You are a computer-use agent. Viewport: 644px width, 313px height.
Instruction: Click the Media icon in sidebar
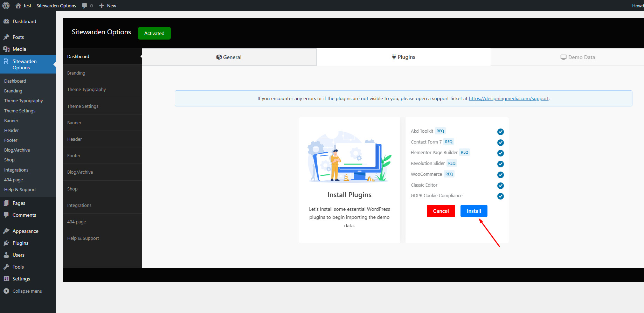pyautogui.click(x=6, y=49)
